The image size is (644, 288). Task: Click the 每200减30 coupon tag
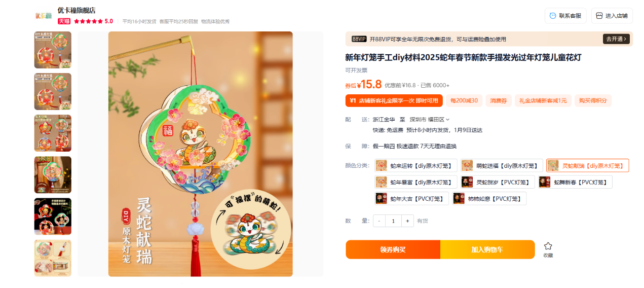(464, 100)
